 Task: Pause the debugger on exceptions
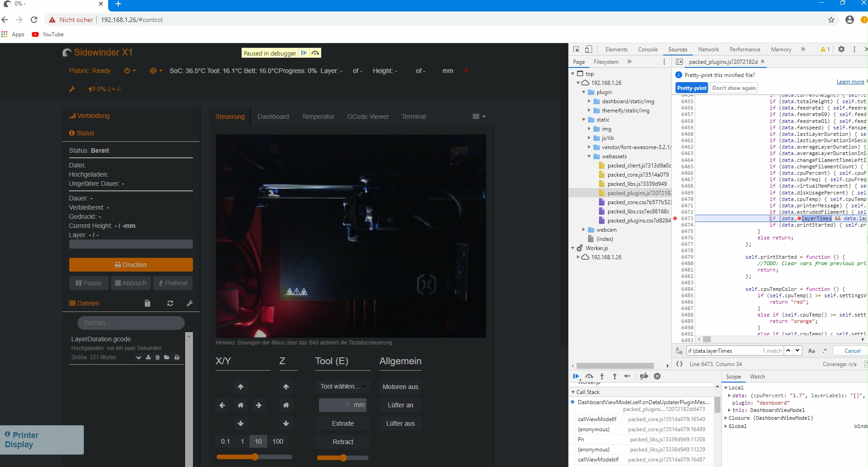[657, 376]
